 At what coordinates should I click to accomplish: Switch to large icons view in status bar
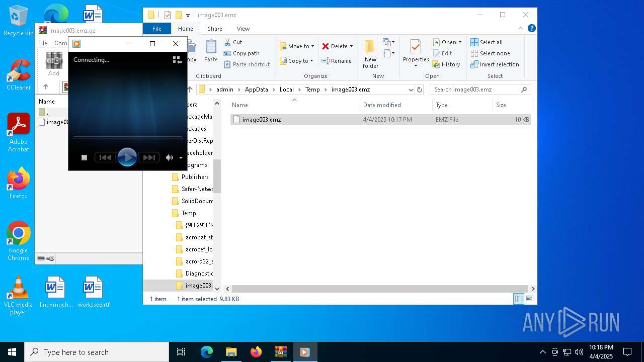click(529, 299)
